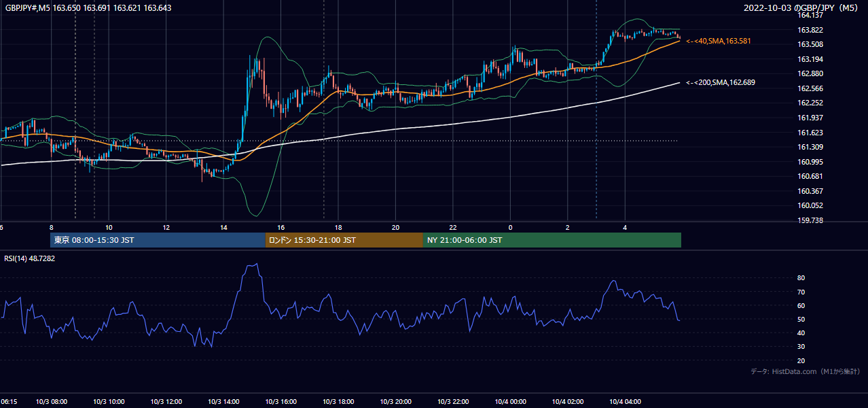Click the 10/3 16:00 time label
Screen dimensions: 868x408
(x=281, y=402)
